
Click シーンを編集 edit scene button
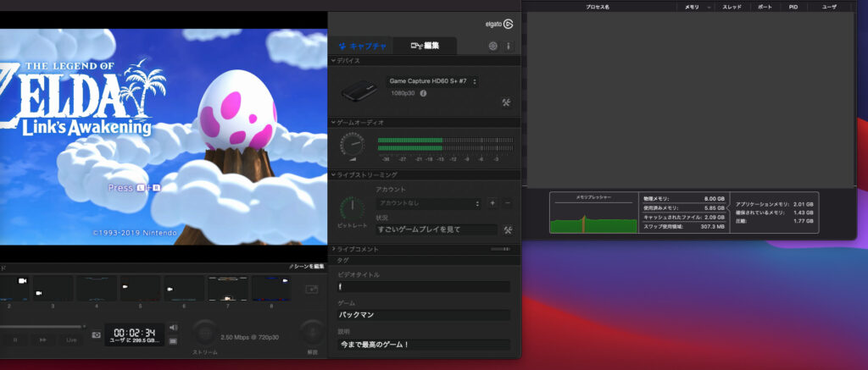[x=307, y=267]
